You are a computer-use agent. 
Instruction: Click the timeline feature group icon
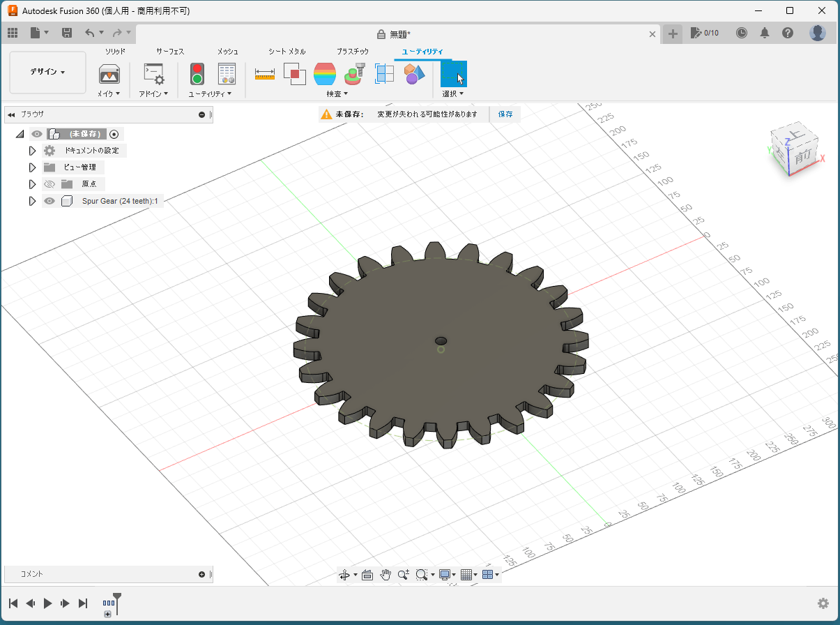click(x=109, y=603)
